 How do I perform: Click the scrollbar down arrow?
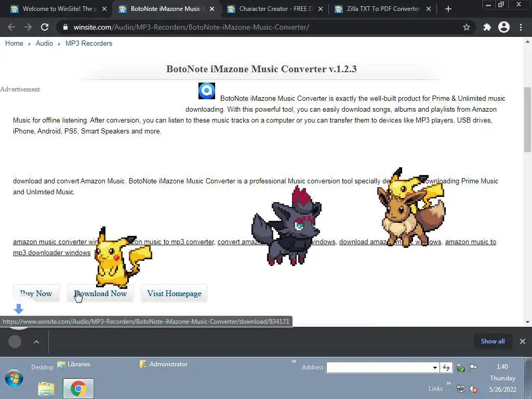tap(527, 322)
